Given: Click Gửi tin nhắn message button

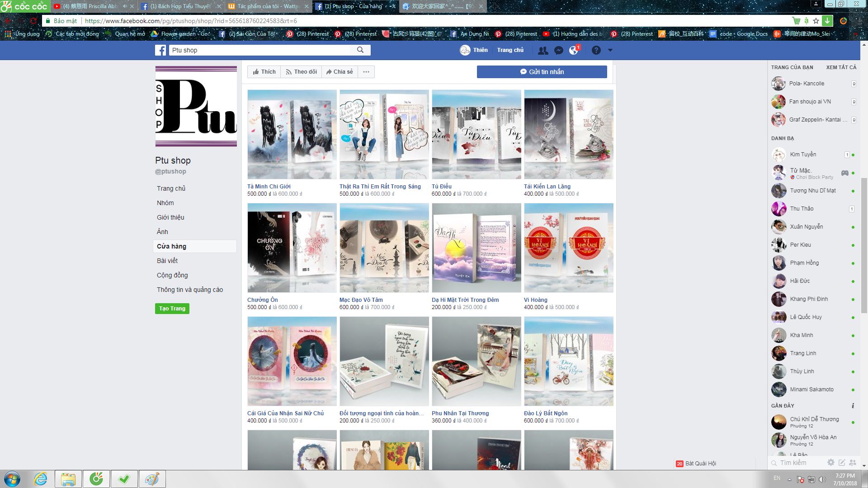Looking at the screenshot, I should (542, 72).
